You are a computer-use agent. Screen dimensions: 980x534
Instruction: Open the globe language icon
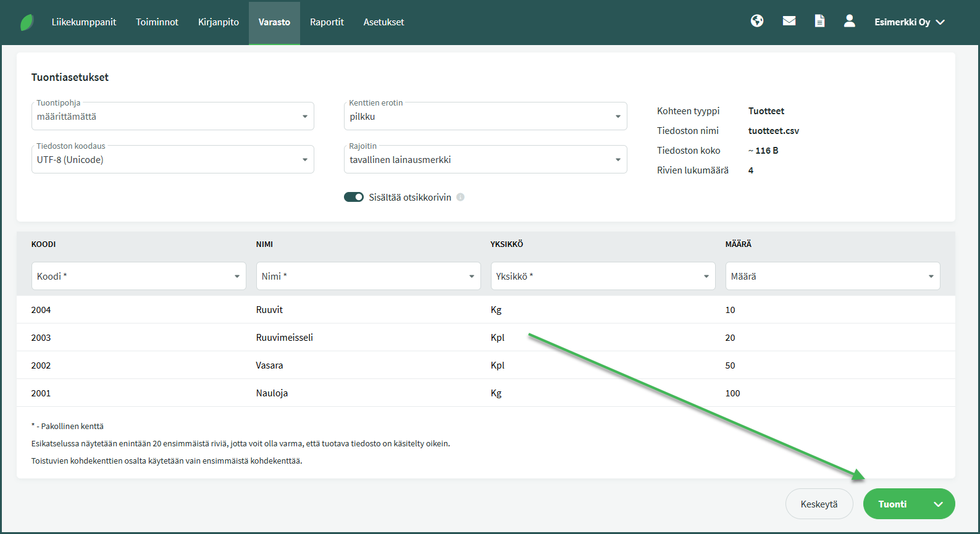(x=757, y=21)
